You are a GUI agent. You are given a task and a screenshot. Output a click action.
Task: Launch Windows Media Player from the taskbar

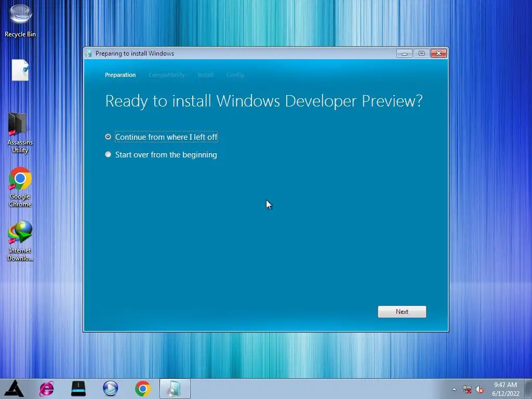pyautogui.click(x=110, y=389)
